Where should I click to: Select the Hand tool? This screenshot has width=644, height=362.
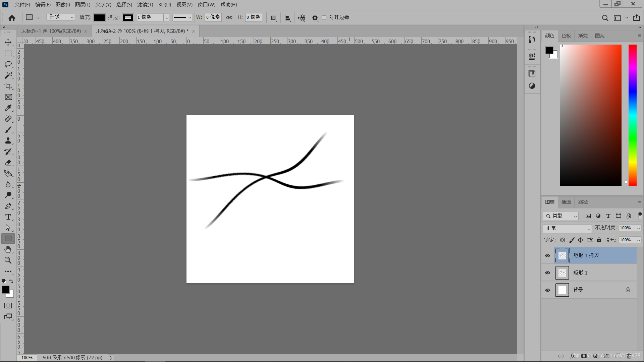tap(8, 249)
